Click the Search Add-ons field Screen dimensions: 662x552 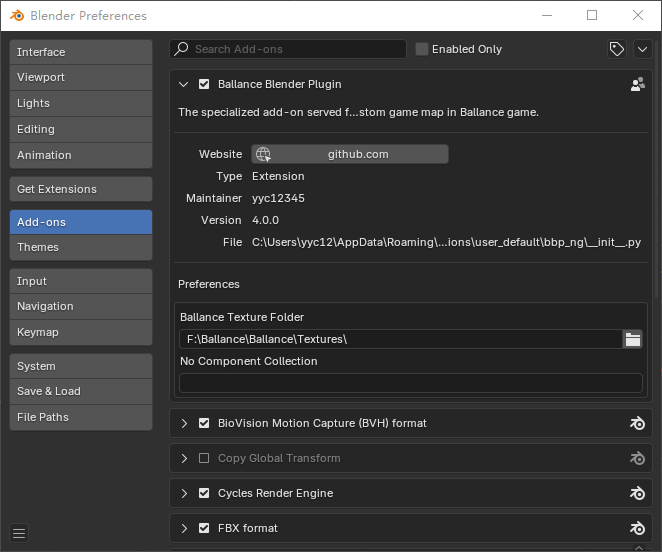pos(296,49)
